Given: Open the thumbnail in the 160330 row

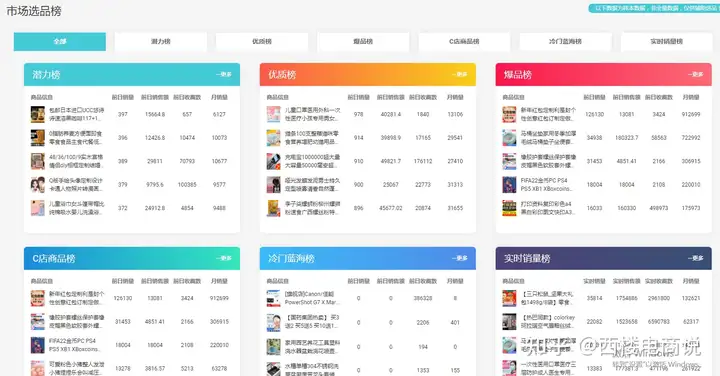Looking at the screenshot, I should (509, 208).
